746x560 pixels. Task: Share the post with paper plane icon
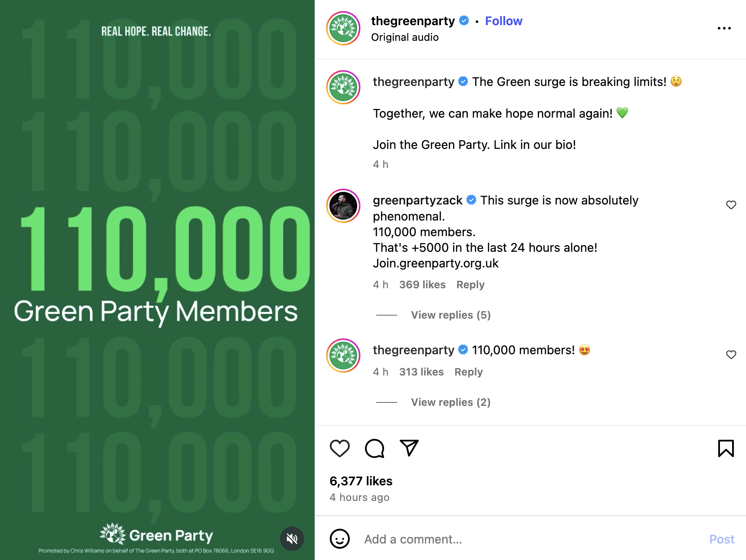coord(409,448)
